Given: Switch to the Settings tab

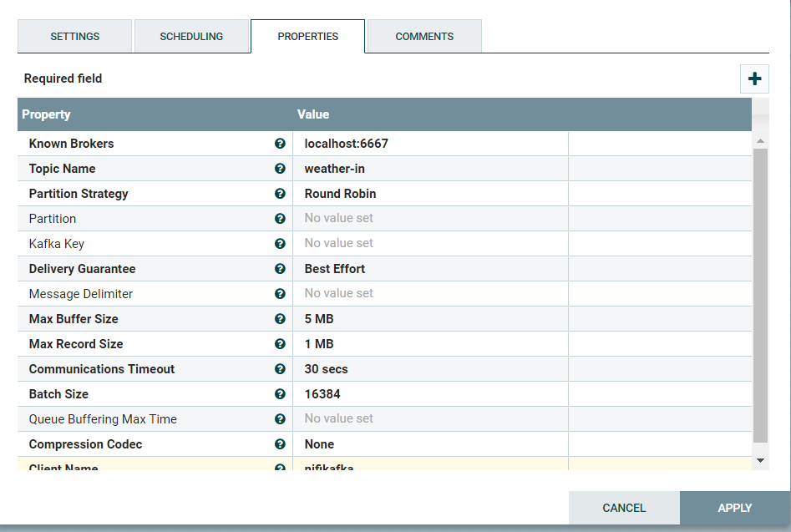Looking at the screenshot, I should point(75,37).
